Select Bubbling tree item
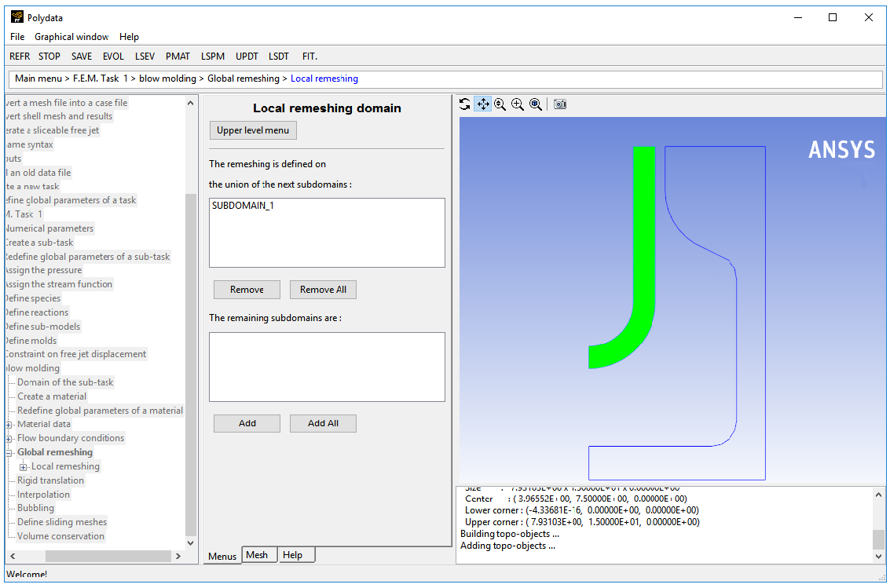 click(x=36, y=508)
